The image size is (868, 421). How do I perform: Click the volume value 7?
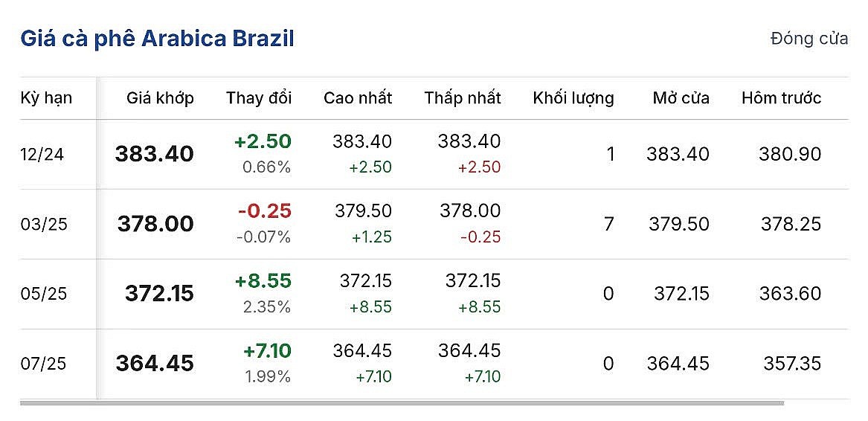(x=608, y=224)
